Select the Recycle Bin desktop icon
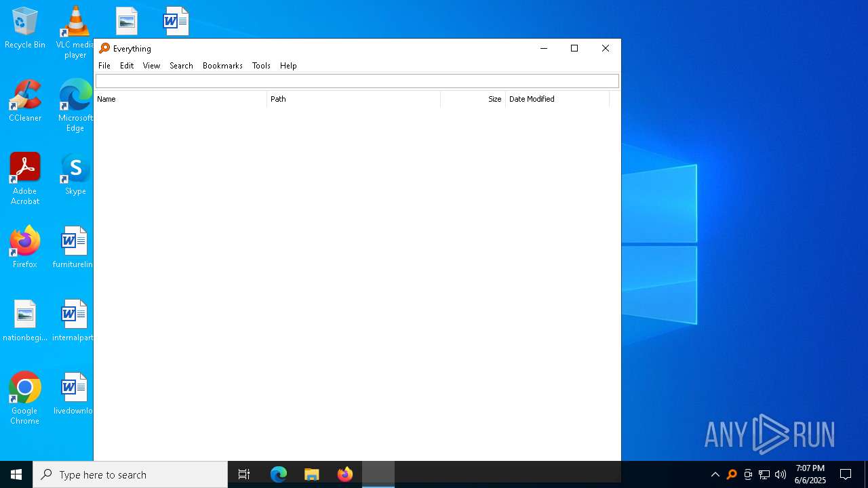This screenshot has height=488, width=868. (x=25, y=28)
